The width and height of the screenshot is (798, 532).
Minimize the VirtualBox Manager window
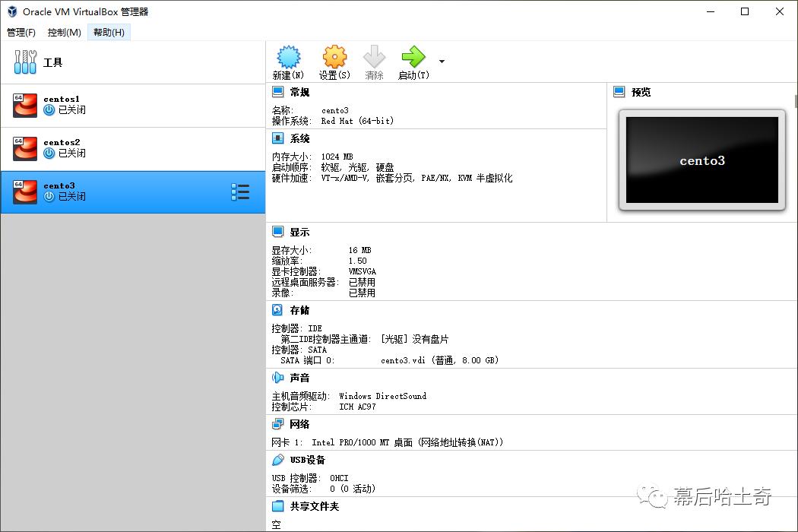click(711, 11)
